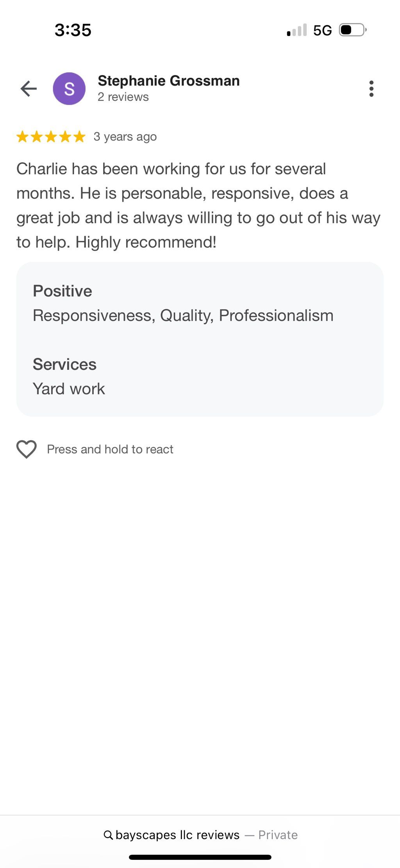400x868 pixels.
Task: View the reviewer's 2 reviews
Action: 123,97
